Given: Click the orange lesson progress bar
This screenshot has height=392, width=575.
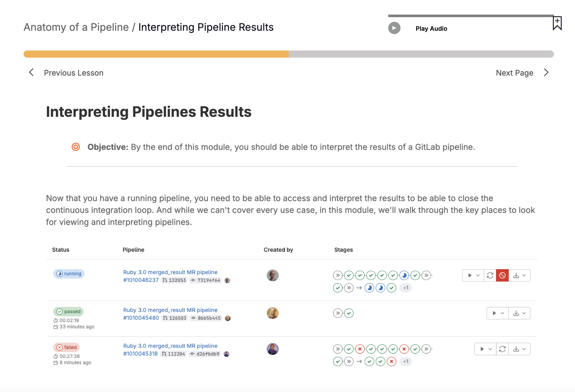Looking at the screenshot, I should click(156, 54).
